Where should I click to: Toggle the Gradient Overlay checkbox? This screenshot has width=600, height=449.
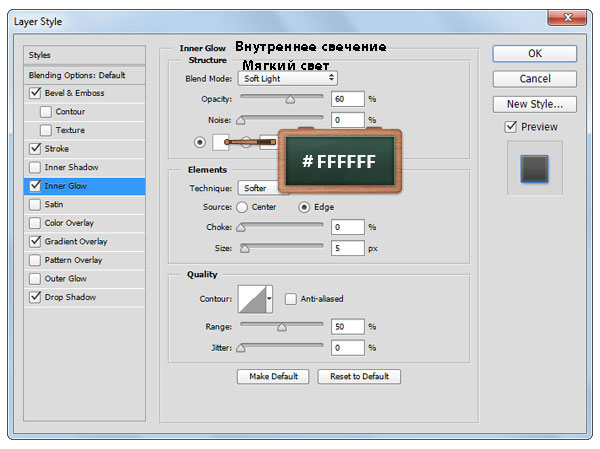35,241
